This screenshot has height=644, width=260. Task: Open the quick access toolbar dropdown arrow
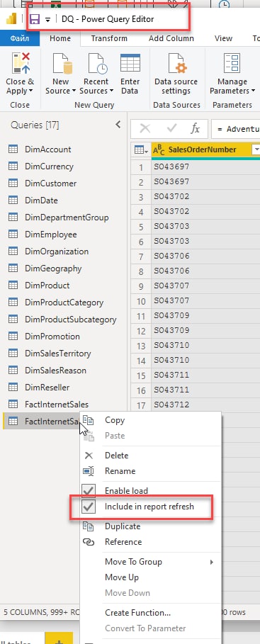click(47, 20)
